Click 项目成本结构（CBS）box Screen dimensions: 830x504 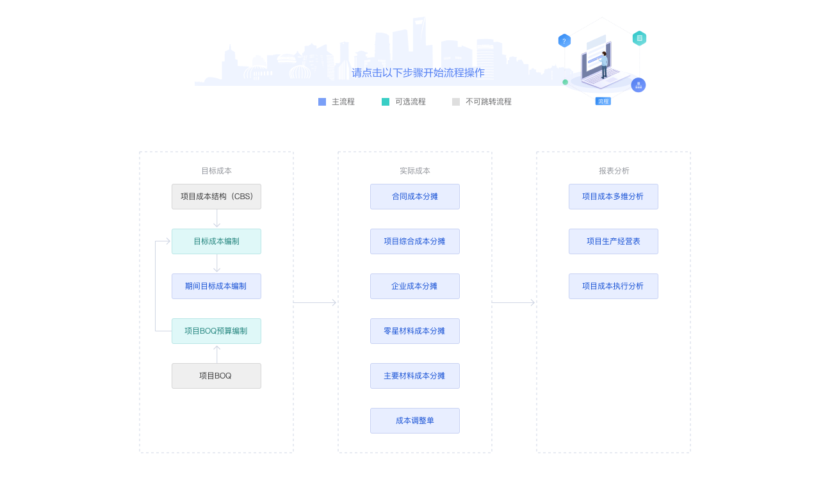216,197
